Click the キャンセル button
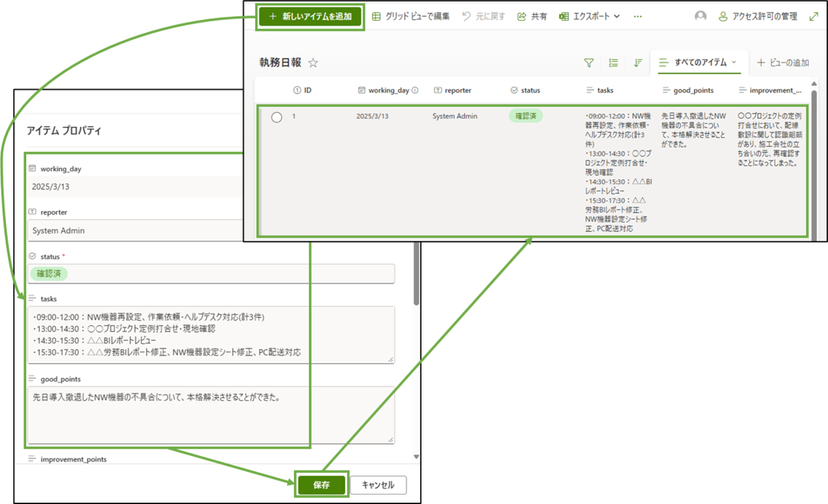 click(378, 485)
